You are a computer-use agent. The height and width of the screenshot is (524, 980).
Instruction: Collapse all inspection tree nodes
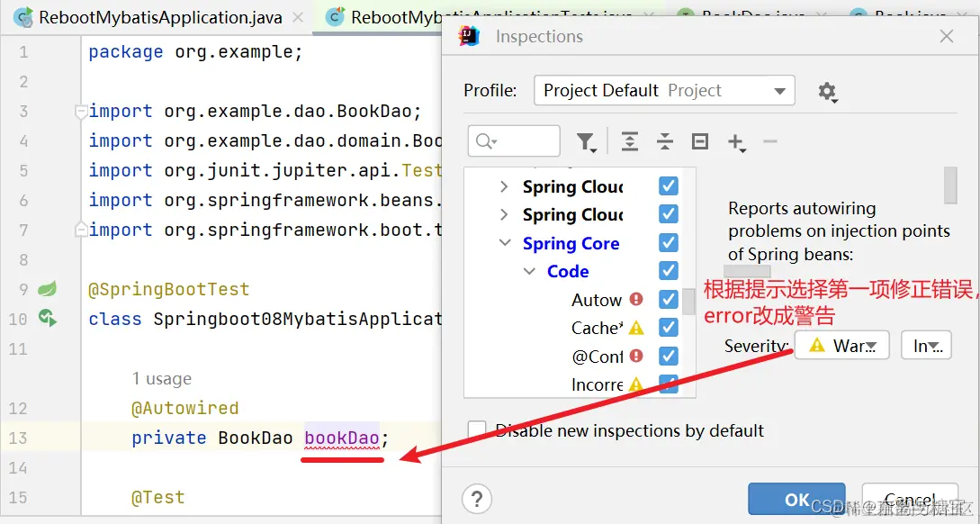(x=664, y=142)
